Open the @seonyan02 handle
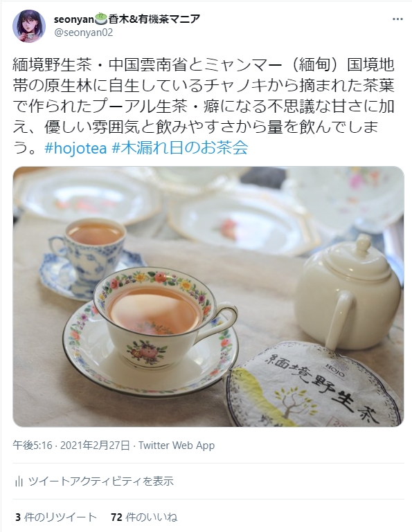Image resolution: width=412 pixels, height=532 pixels. click(x=84, y=33)
